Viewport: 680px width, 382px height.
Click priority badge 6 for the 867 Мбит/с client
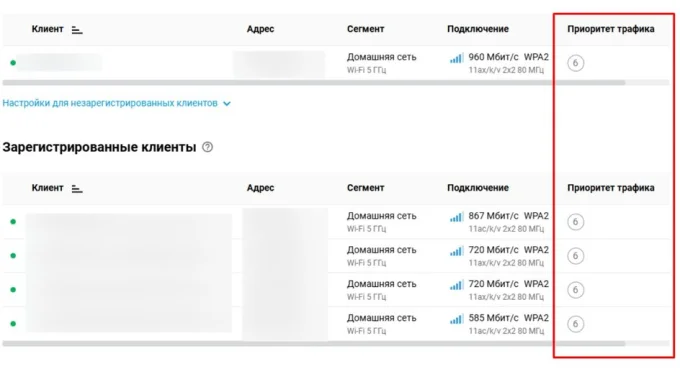[x=575, y=222]
